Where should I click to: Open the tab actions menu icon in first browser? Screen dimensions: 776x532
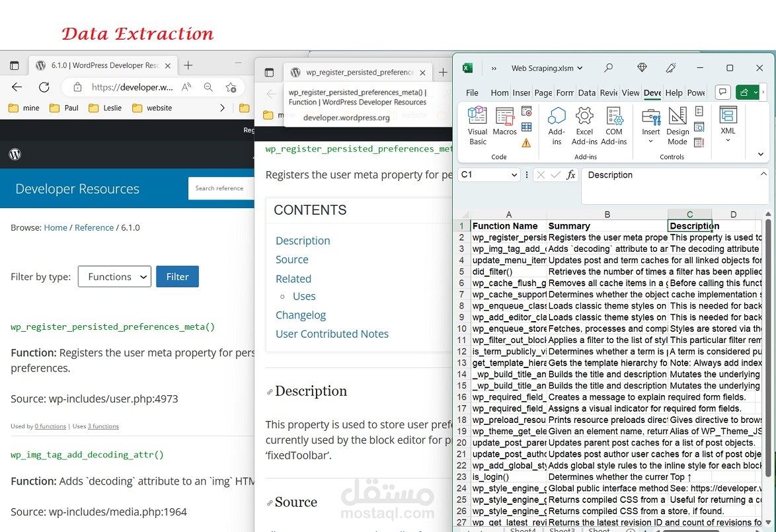pyautogui.click(x=15, y=65)
